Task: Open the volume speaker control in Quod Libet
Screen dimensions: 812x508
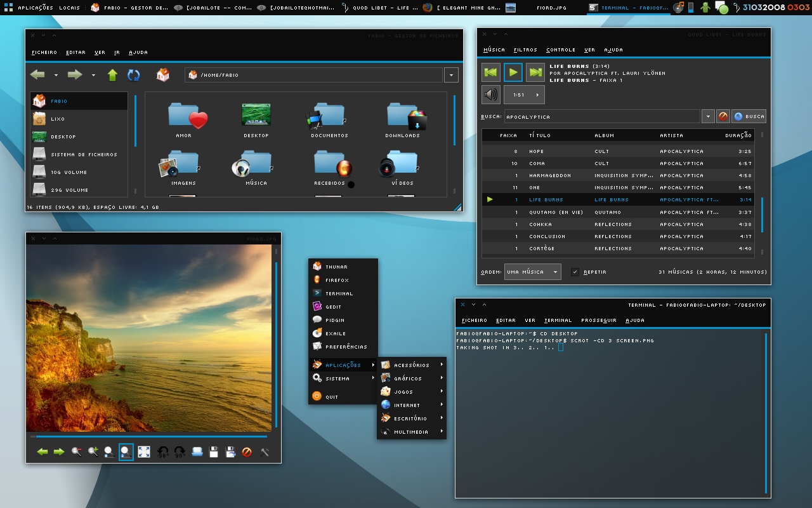Action: 490,95
